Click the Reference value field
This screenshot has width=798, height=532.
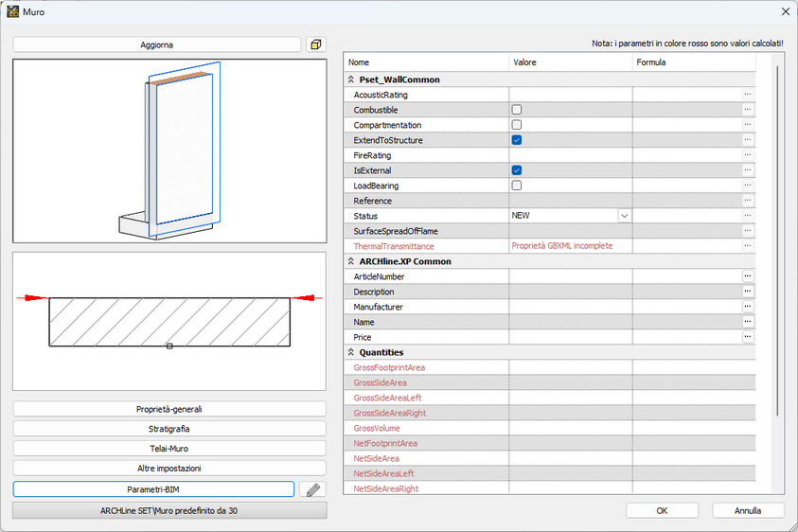(571, 201)
